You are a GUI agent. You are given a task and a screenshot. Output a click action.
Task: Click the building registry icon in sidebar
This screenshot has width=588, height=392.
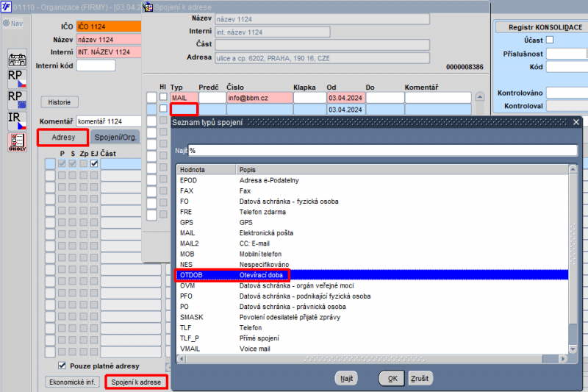(17, 59)
